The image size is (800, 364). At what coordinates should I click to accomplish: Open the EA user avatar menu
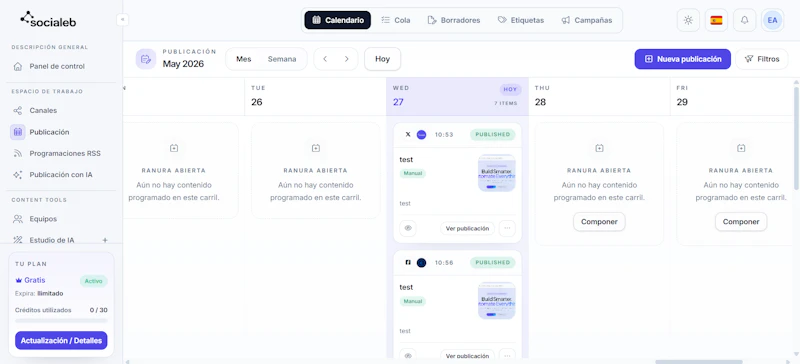pos(772,20)
